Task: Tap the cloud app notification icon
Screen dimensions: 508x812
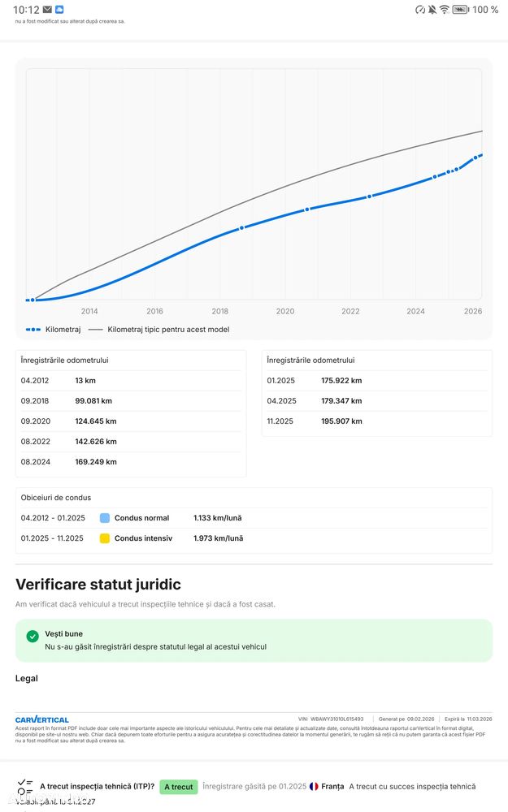Action: (x=59, y=10)
